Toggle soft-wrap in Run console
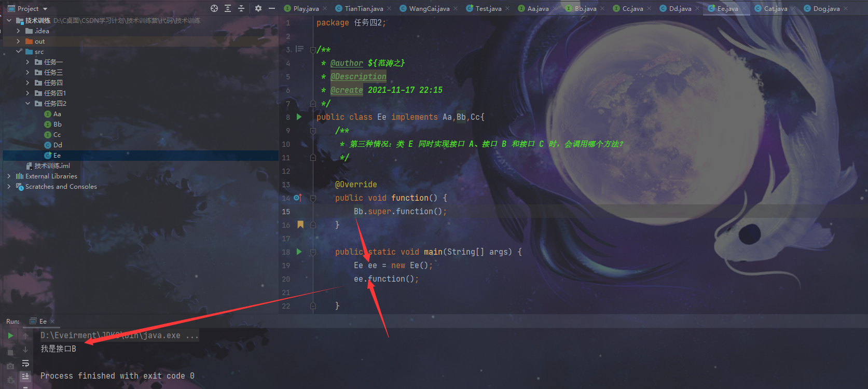 [25, 363]
